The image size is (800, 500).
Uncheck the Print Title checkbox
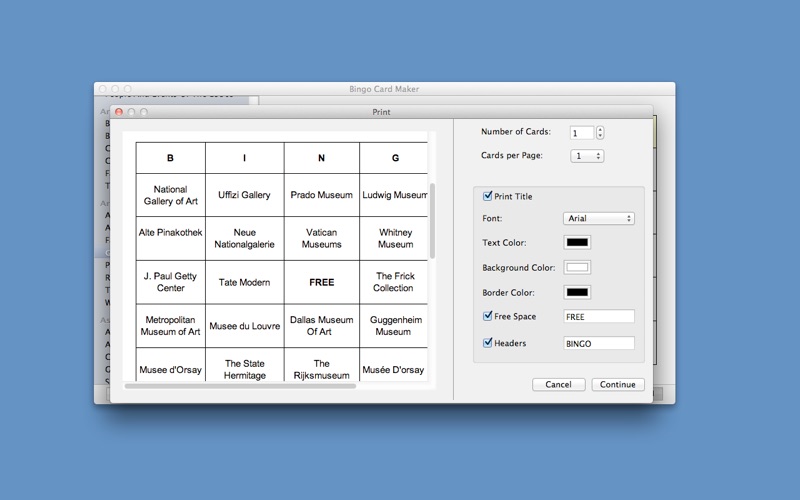pos(487,196)
